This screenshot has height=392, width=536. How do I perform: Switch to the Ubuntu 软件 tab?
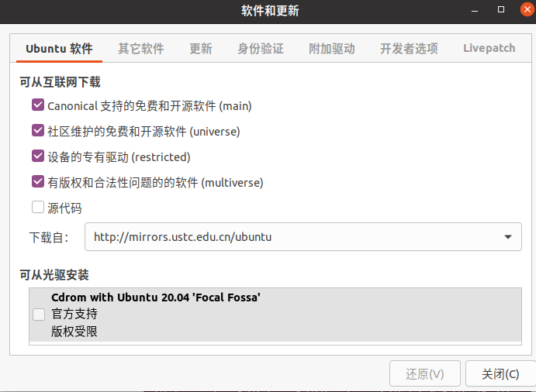[59, 49]
